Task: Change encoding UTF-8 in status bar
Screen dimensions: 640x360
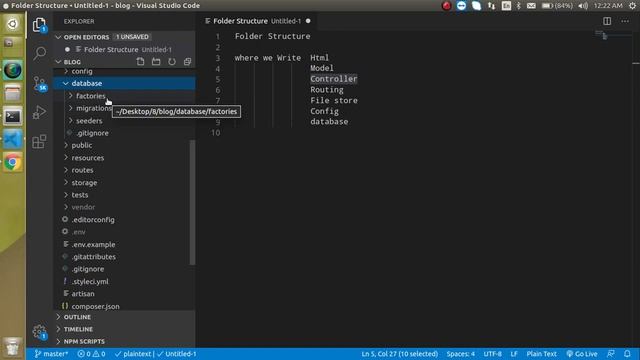Action: coord(493,354)
